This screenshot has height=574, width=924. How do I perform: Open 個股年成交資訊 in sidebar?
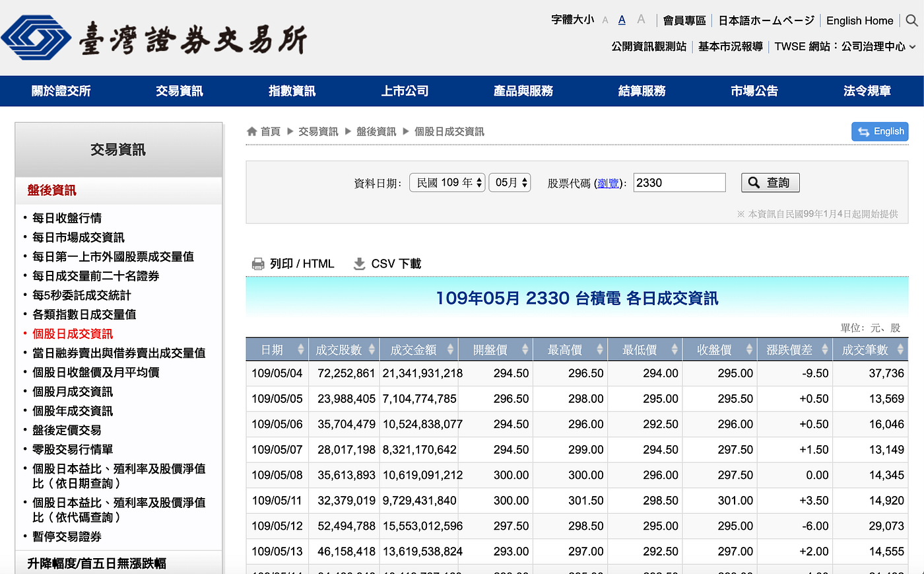tap(73, 411)
